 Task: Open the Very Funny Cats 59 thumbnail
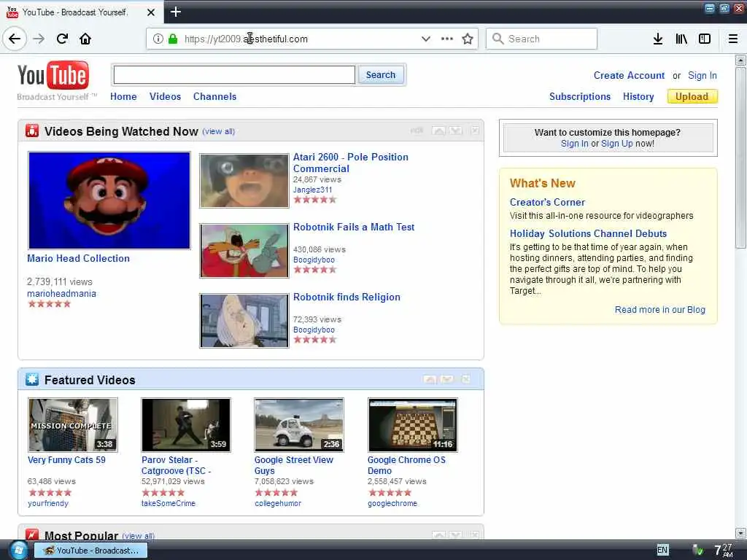pyautogui.click(x=73, y=425)
